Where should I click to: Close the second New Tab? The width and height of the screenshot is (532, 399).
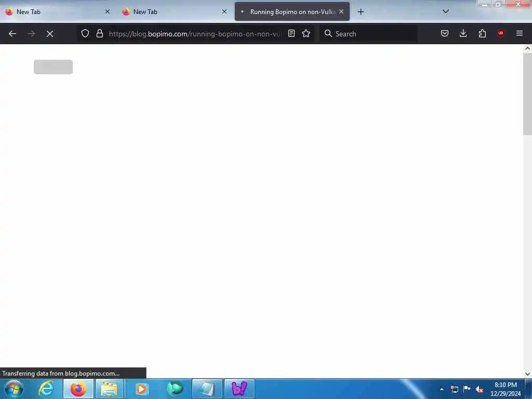pos(224,11)
